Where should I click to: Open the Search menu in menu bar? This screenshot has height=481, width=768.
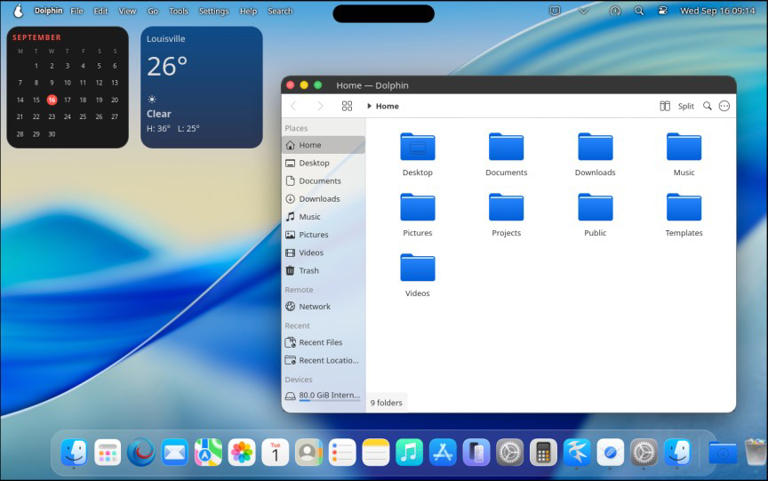[280, 11]
